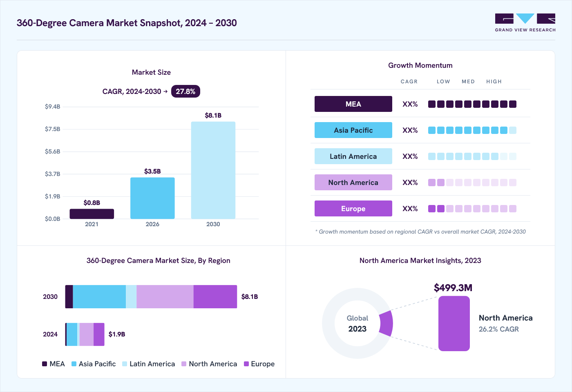Click the Grand View Research logo
The width and height of the screenshot is (572, 392).
click(x=525, y=23)
